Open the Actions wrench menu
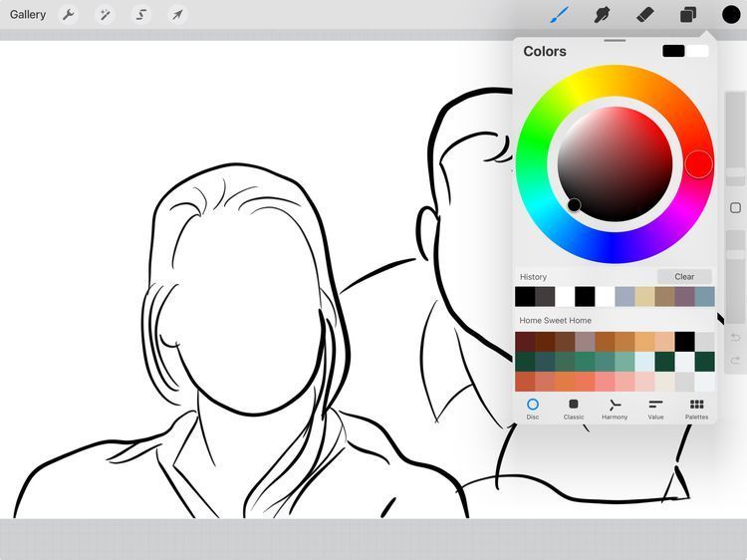This screenshot has width=747, height=560. point(69,15)
